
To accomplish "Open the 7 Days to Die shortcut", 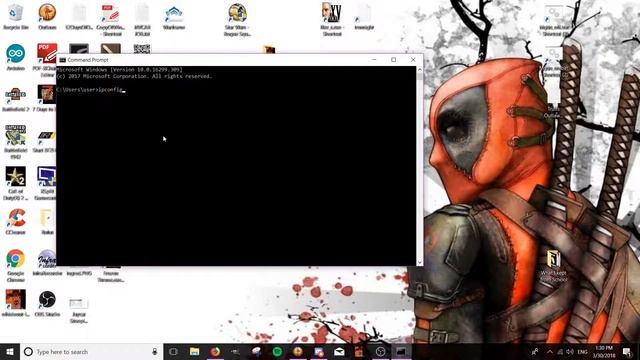I will pos(46,98).
